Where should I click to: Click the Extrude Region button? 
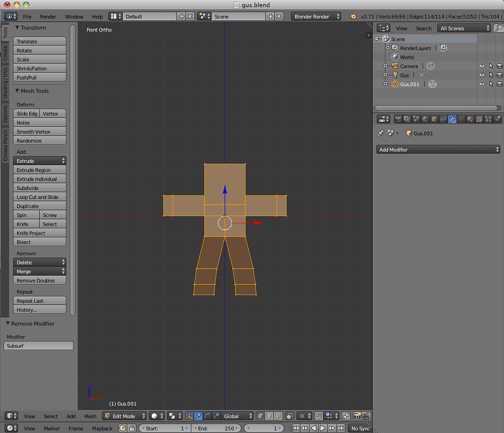click(x=39, y=170)
